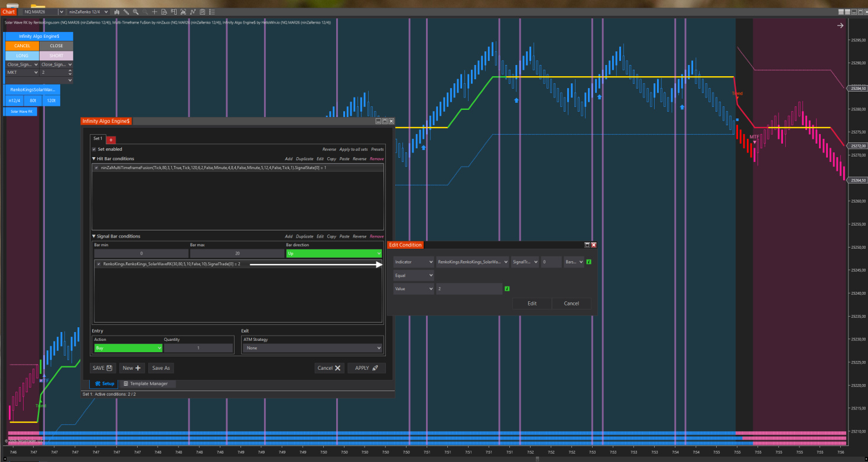868x462 pixels.
Task: Collapse the Hit Bar conditions section
Action: 93,159
